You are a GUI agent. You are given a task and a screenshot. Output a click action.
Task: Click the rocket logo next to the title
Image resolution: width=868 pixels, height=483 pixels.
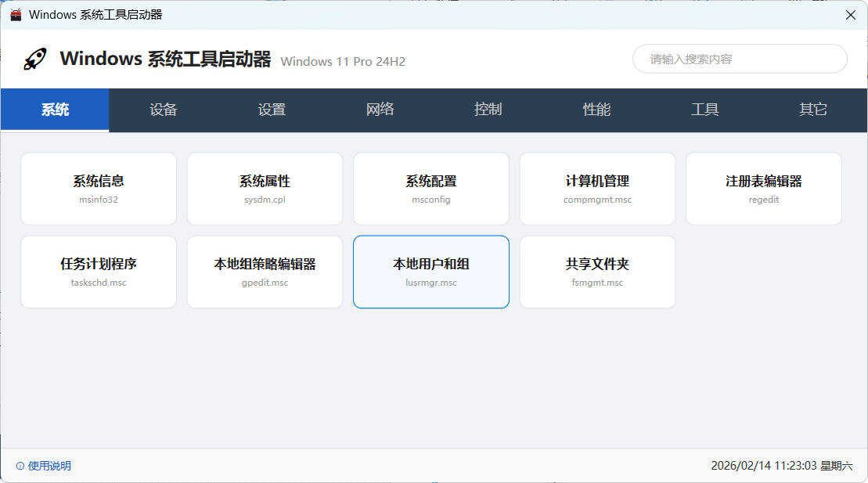pyautogui.click(x=34, y=59)
